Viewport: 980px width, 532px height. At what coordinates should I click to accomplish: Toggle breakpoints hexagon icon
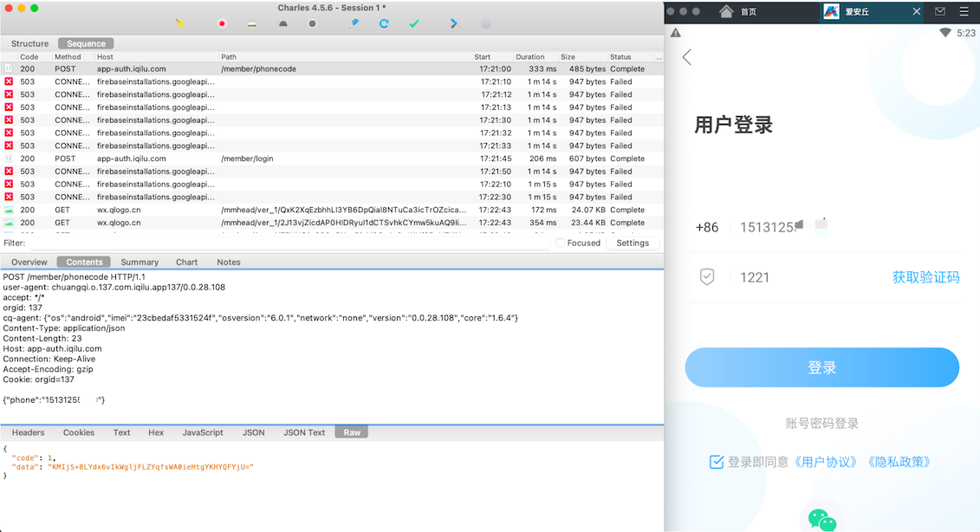pos(312,23)
